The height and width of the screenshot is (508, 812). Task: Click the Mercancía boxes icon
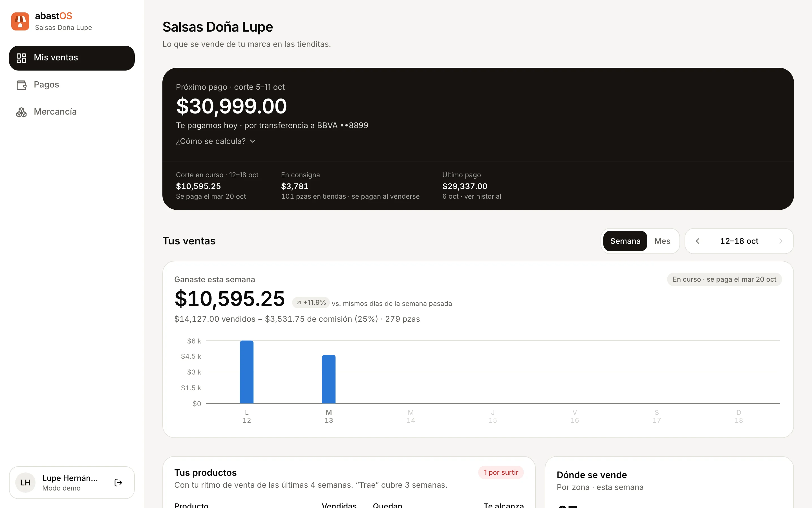[21, 112]
